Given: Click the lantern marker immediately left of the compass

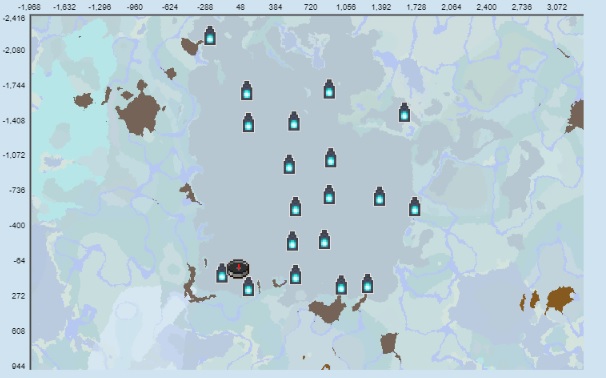Looking at the screenshot, I should (x=221, y=273).
